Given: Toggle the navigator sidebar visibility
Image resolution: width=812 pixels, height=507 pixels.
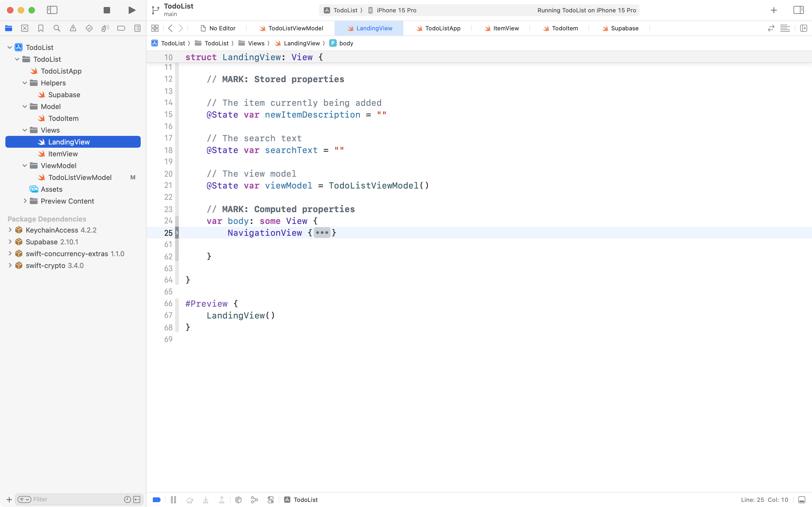Looking at the screenshot, I should pos(52,10).
